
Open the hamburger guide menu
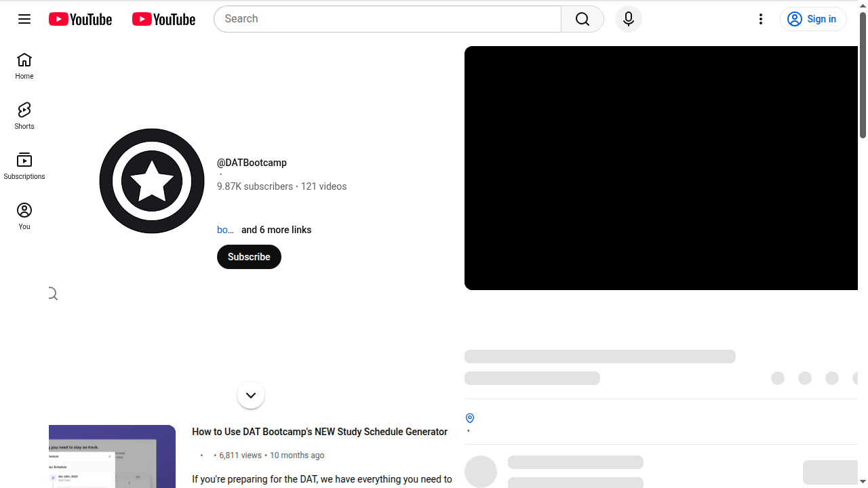pos(24,19)
